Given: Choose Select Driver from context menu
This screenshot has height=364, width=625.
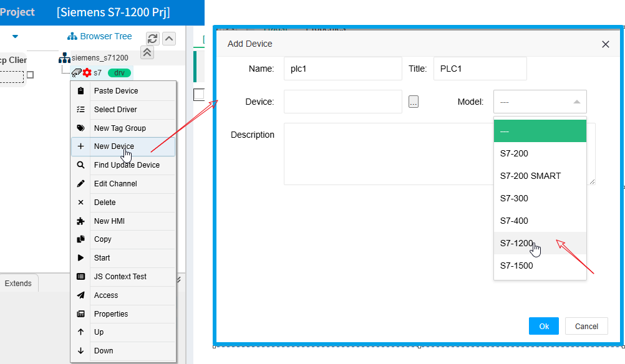Looking at the screenshot, I should coord(124,110).
